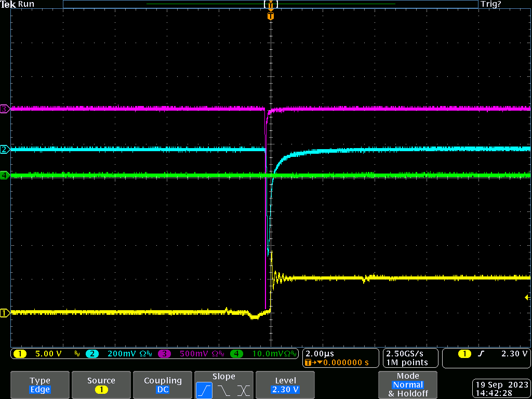Click the channel 2 badge in bottom readout
This screenshot has height=399, width=532.
pos(92,354)
